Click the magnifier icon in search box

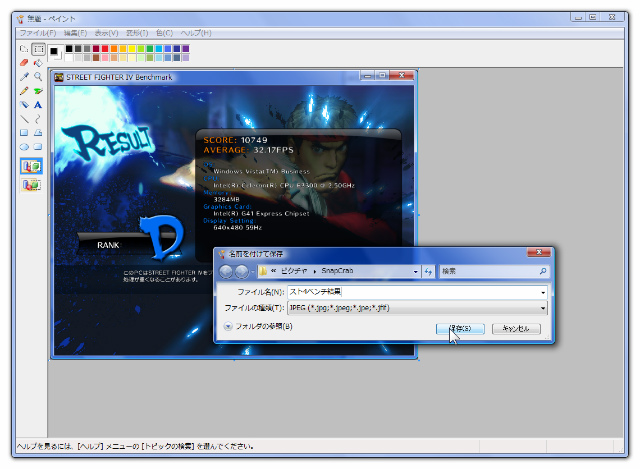tap(543, 271)
